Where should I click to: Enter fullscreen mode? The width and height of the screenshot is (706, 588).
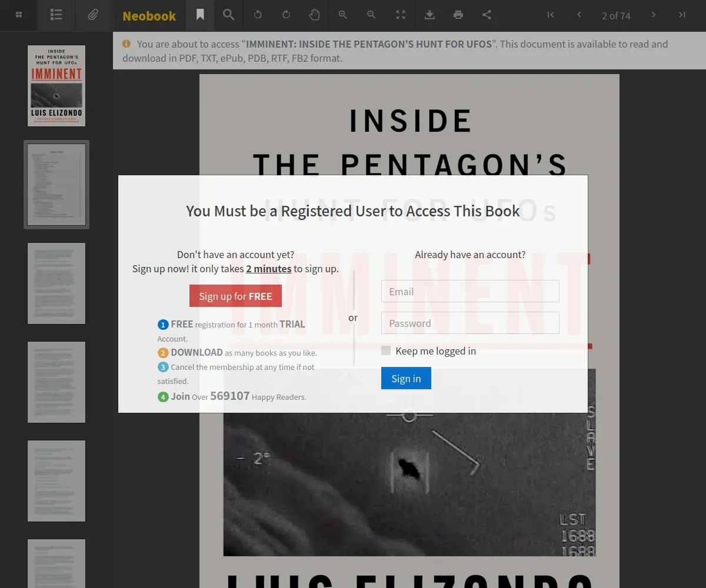(x=401, y=15)
